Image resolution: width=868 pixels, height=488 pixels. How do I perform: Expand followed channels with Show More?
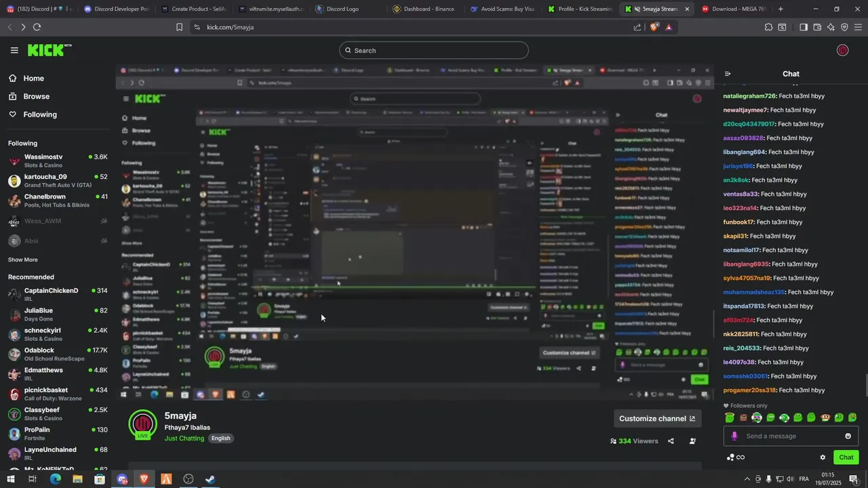click(x=23, y=260)
